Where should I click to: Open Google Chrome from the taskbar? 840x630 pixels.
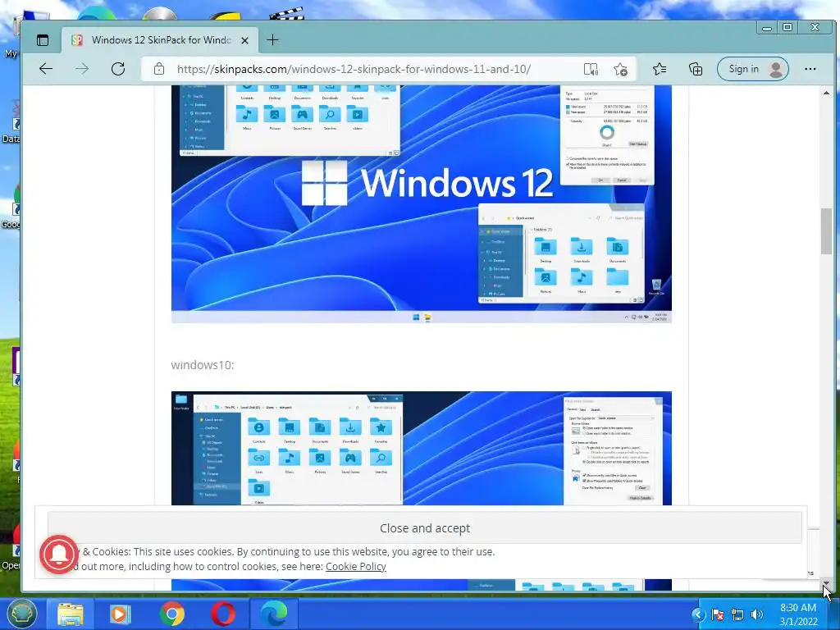point(171,614)
